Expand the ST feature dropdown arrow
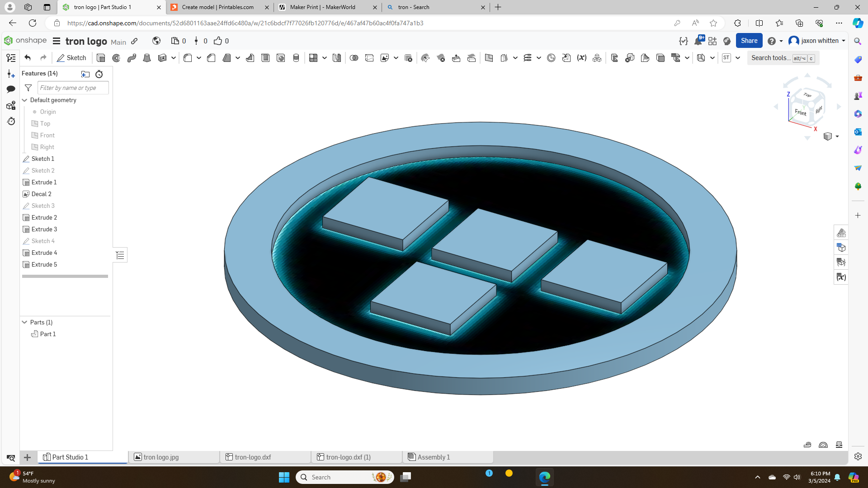Image resolution: width=868 pixels, height=488 pixels. pyautogui.click(x=738, y=58)
